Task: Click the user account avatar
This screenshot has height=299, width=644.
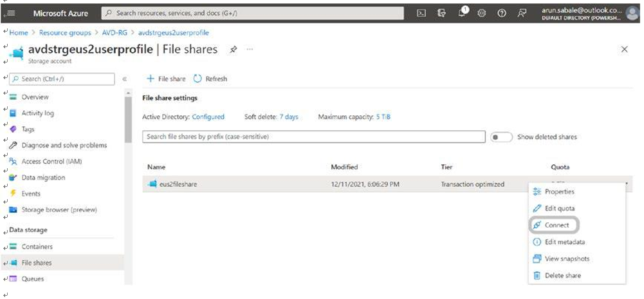Action: click(633, 13)
